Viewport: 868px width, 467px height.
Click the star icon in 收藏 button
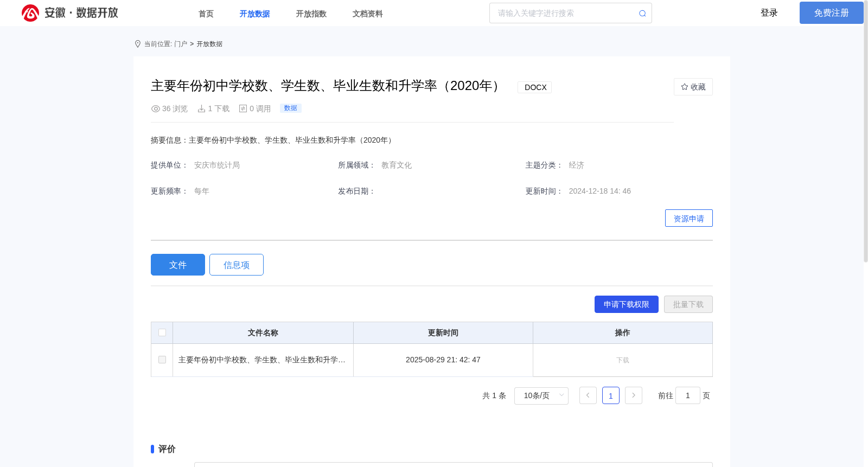(x=685, y=87)
